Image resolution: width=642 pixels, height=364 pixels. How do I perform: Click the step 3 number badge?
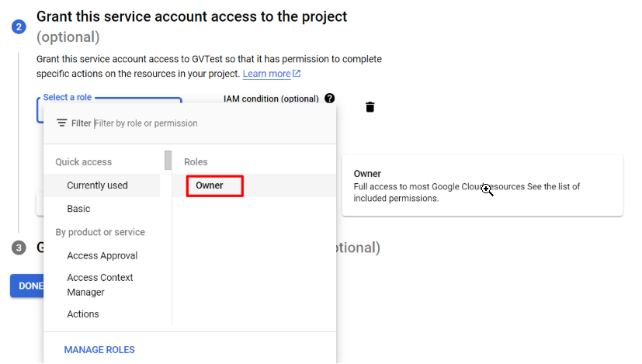(19, 248)
